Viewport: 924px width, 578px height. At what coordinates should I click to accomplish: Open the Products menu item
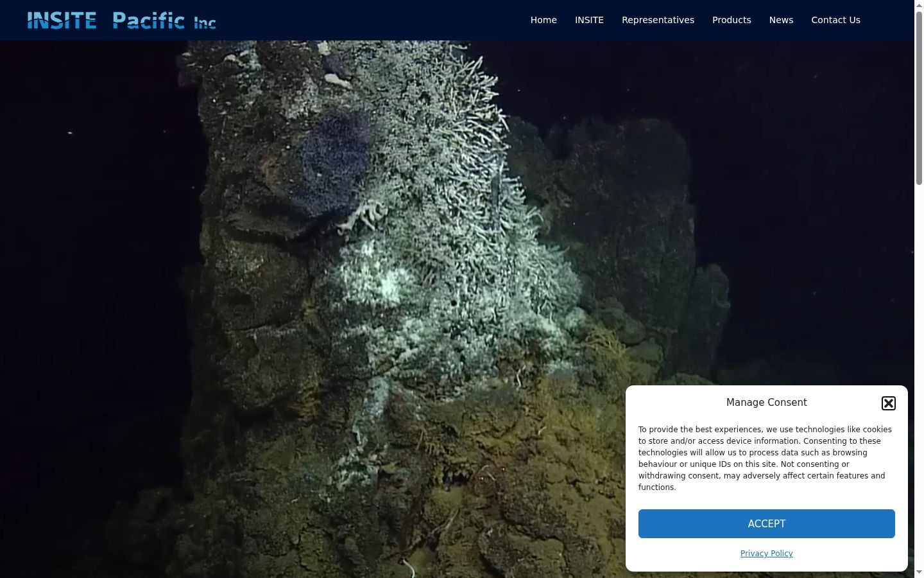coord(732,20)
